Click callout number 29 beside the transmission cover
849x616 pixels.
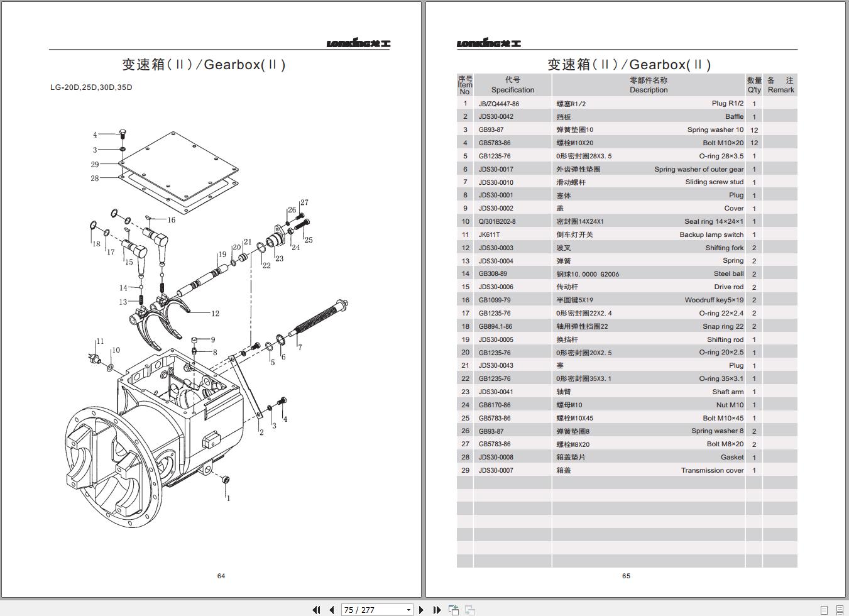(x=94, y=165)
